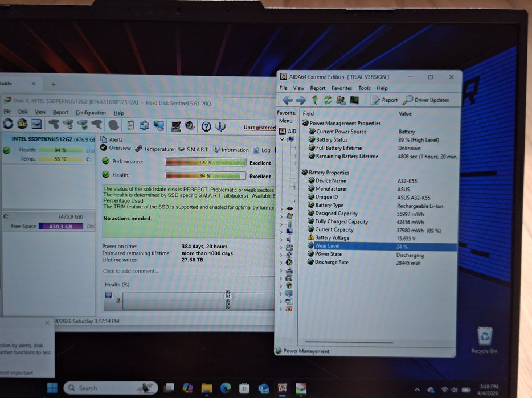This screenshot has height=398, width=532.
Task: Open File Explorer from the taskbar
Action: [206, 388]
